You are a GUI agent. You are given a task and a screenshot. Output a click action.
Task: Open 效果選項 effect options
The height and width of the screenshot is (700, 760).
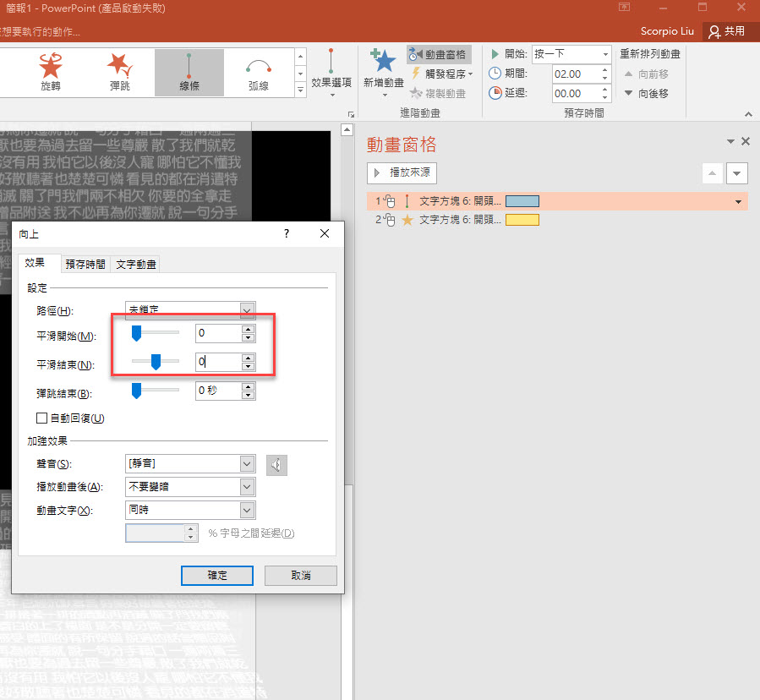click(331, 69)
